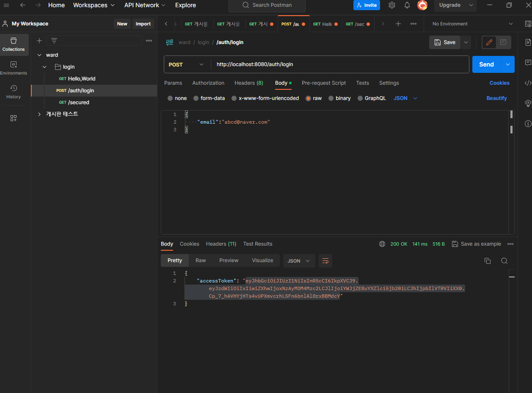Open the Upgrade dropdown arrow
The height and width of the screenshot is (393, 532).
471,5
